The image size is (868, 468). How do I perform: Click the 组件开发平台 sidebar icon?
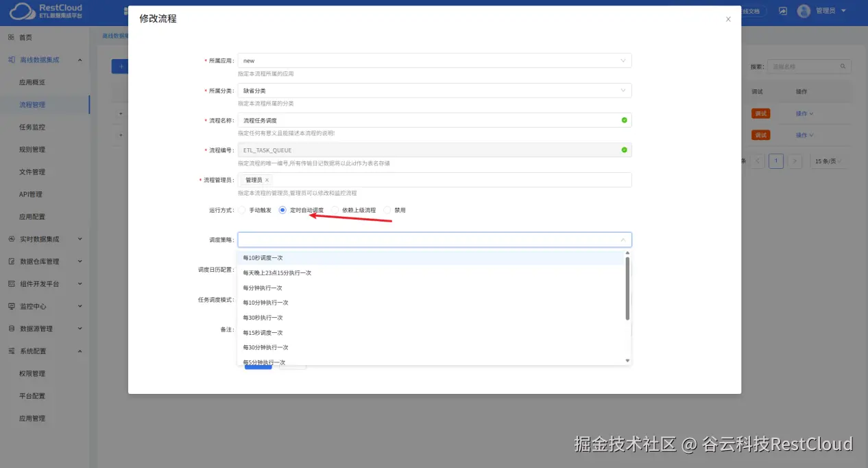12,283
